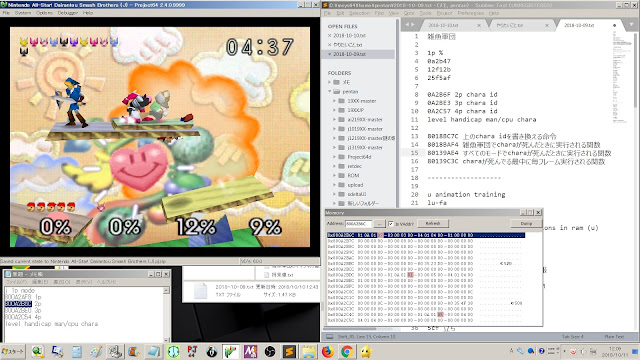The height and width of the screenshot is (360, 640).
Task: Open the yellow star taskbar icon
Action: coord(366,351)
